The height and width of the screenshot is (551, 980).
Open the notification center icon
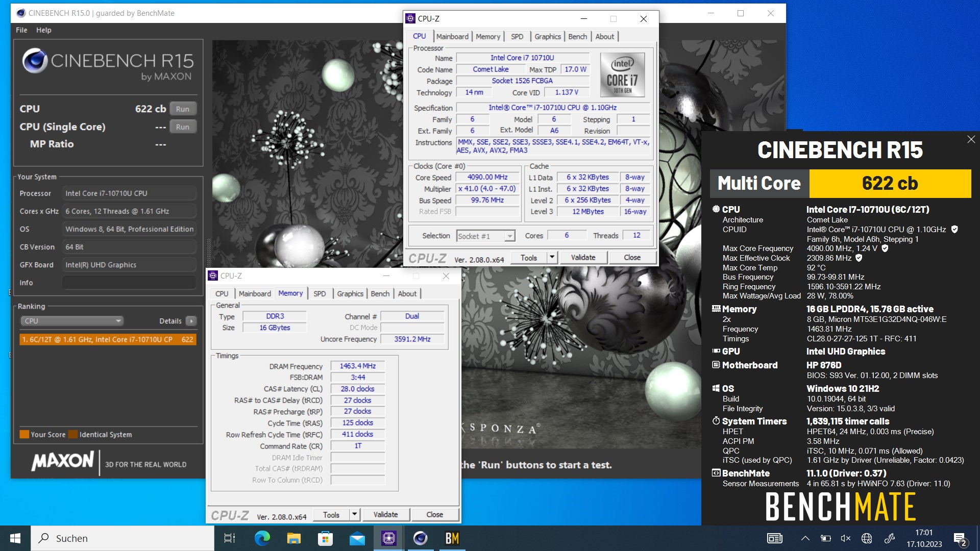click(x=960, y=539)
